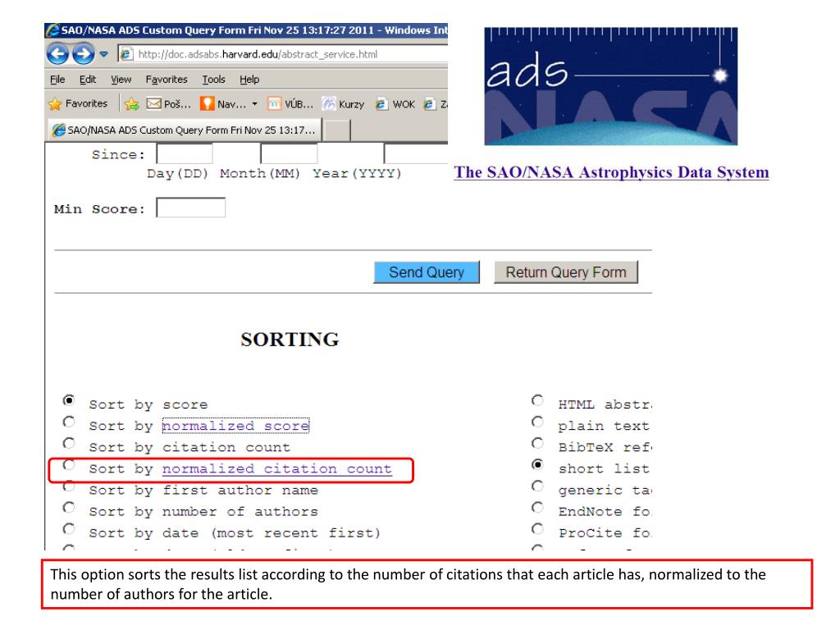The height and width of the screenshot is (630, 840).
Task: Click the Favorites star button
Action: (x=78, y=103)
